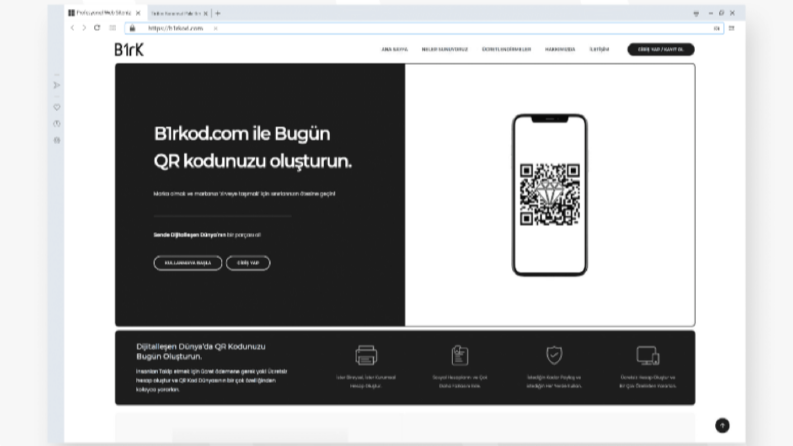Click the 'B1rkod.com ile Bugün' headline

(242, 134)
